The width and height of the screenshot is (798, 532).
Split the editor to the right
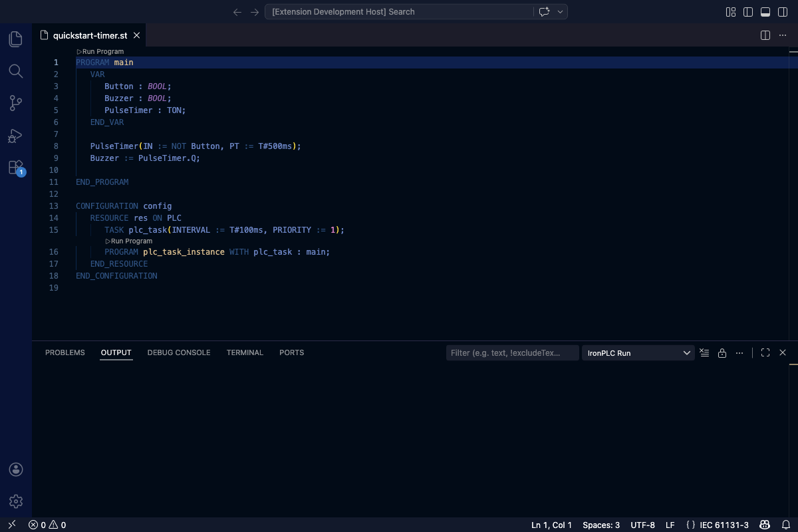tap(765, 35)
